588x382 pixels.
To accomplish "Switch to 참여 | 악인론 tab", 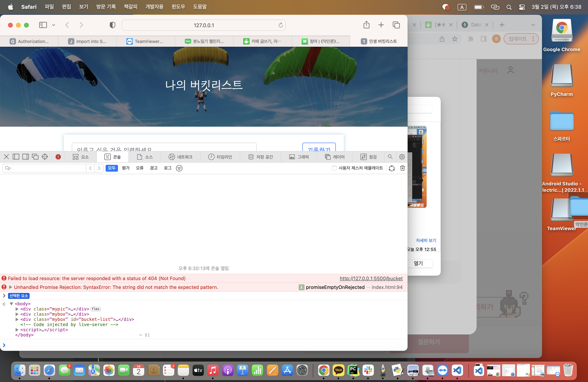I will tap(321, 41).
